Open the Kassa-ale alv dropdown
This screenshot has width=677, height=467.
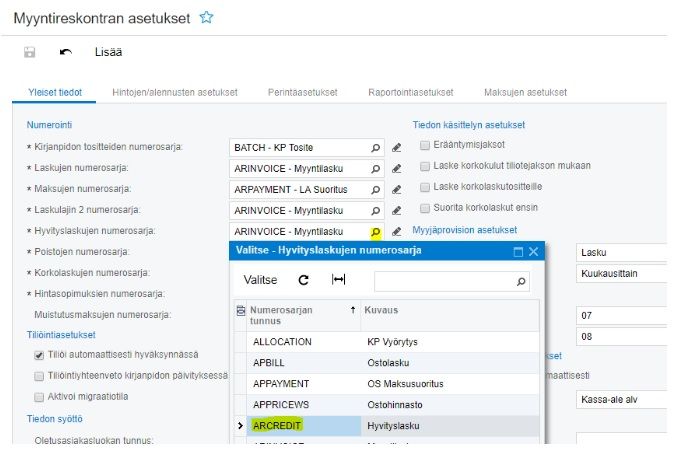[622, 399]
